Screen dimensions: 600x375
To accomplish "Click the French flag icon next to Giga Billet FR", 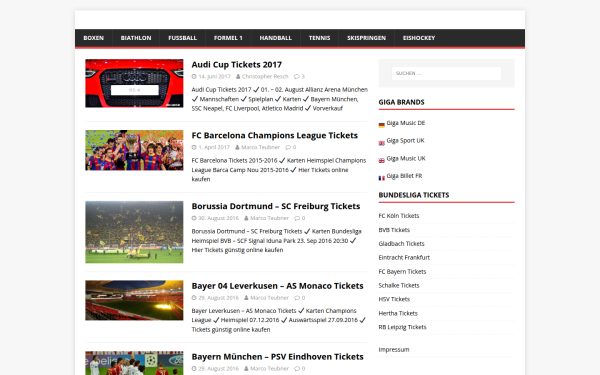I will tap(382, 178).
